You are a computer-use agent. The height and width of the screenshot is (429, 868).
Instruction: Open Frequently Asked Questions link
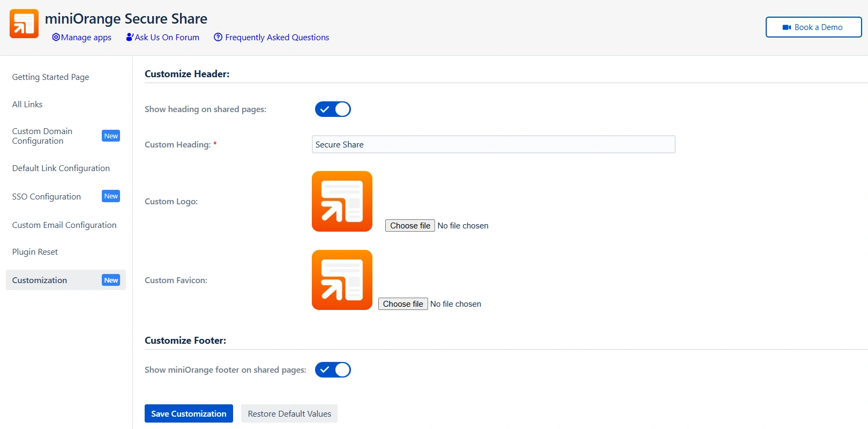point(271,37)
